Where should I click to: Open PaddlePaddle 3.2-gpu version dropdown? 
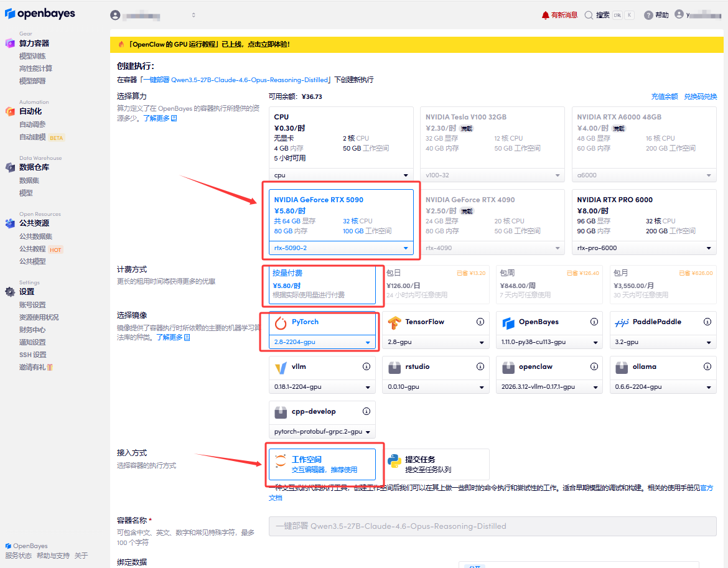click(663, 342)
